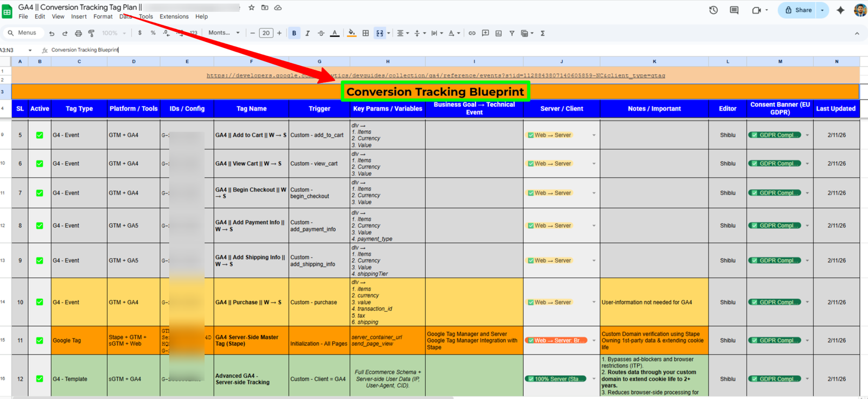
Task: Increase font size with the plus icon
Action: pos(279,33)
